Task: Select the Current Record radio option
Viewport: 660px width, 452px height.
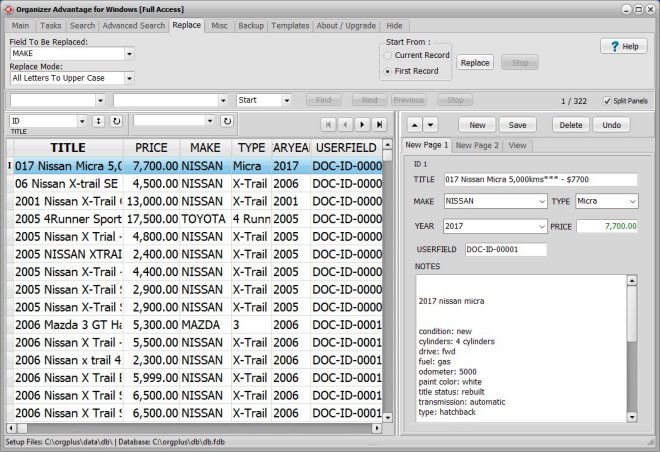Action: point(388,56)
